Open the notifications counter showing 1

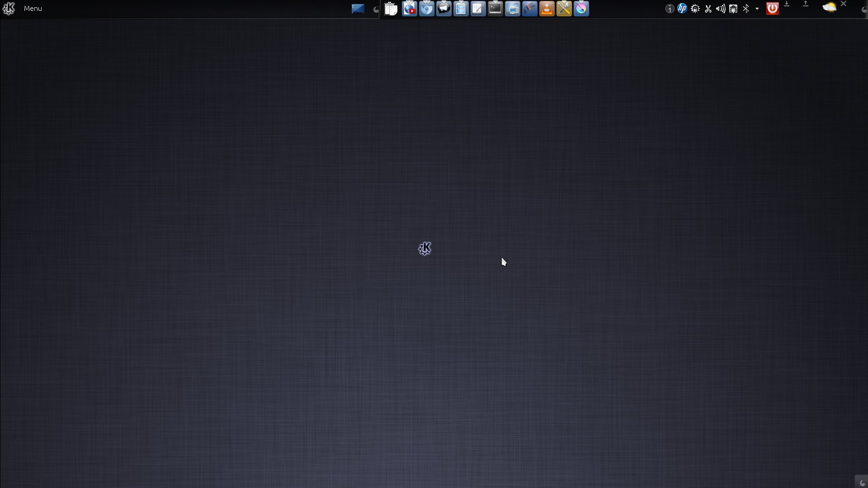click(670, 9)
